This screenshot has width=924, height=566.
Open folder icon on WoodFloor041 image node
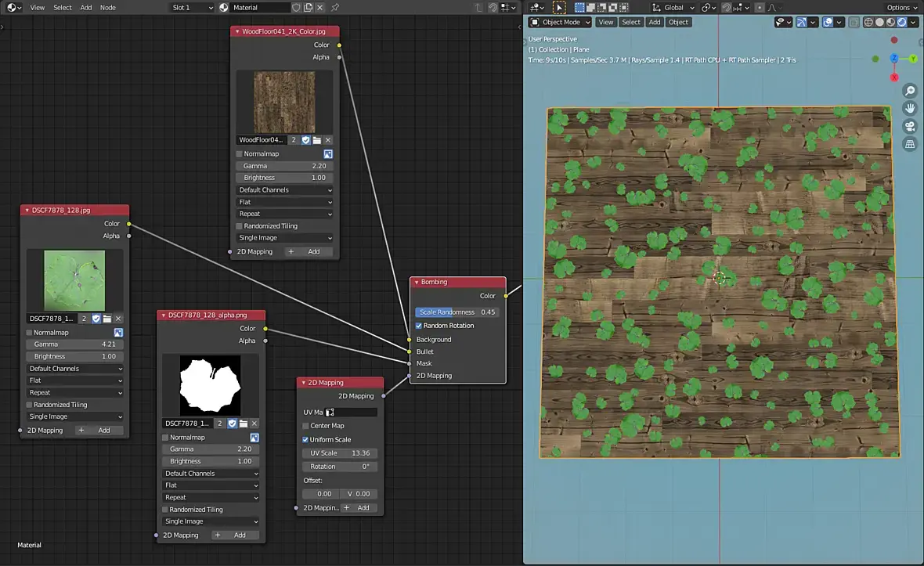pos(317,140)
